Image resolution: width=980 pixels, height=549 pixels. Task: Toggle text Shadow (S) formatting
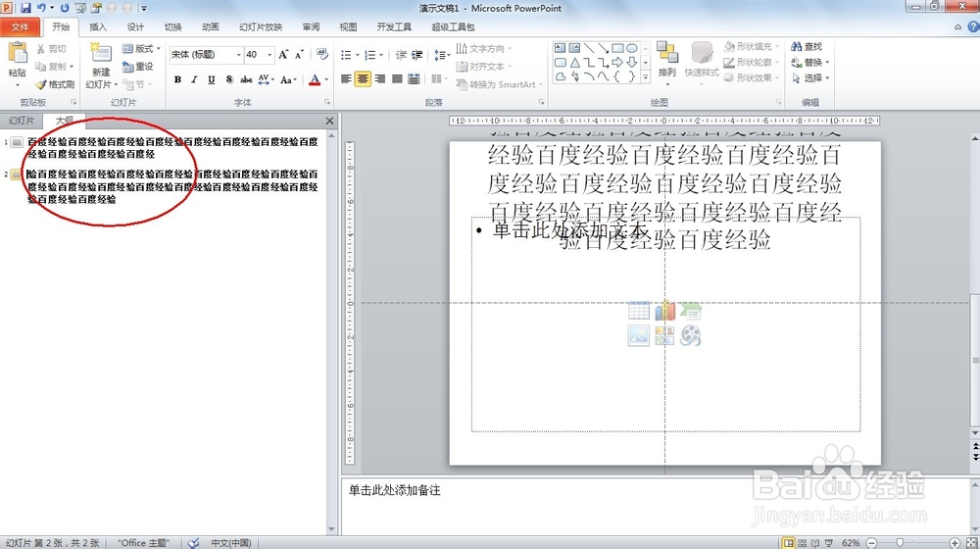[x=228, y=79]
